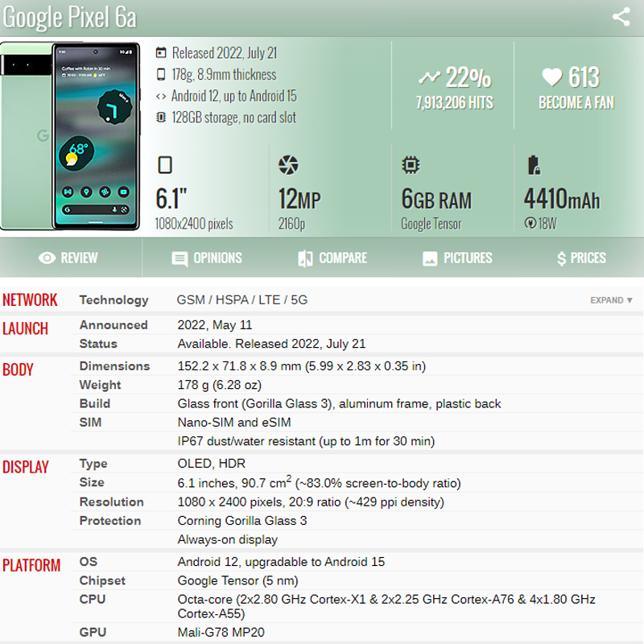Click the Become a Fan button
This screenshot has height=644, width=644.
pyautogui.click(x=576, y=103)
